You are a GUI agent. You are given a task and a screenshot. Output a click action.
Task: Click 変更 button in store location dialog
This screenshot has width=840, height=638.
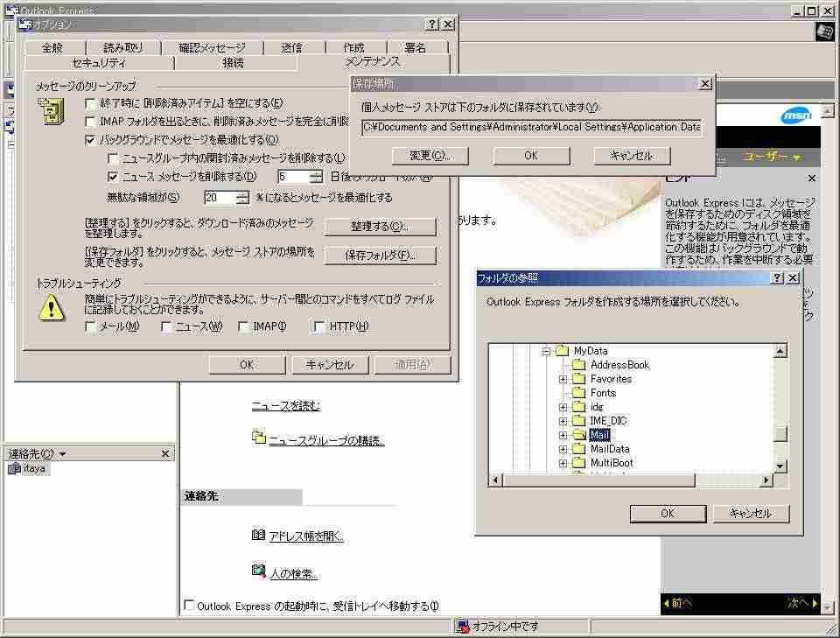pyautogui.click(x=430, y=156)
